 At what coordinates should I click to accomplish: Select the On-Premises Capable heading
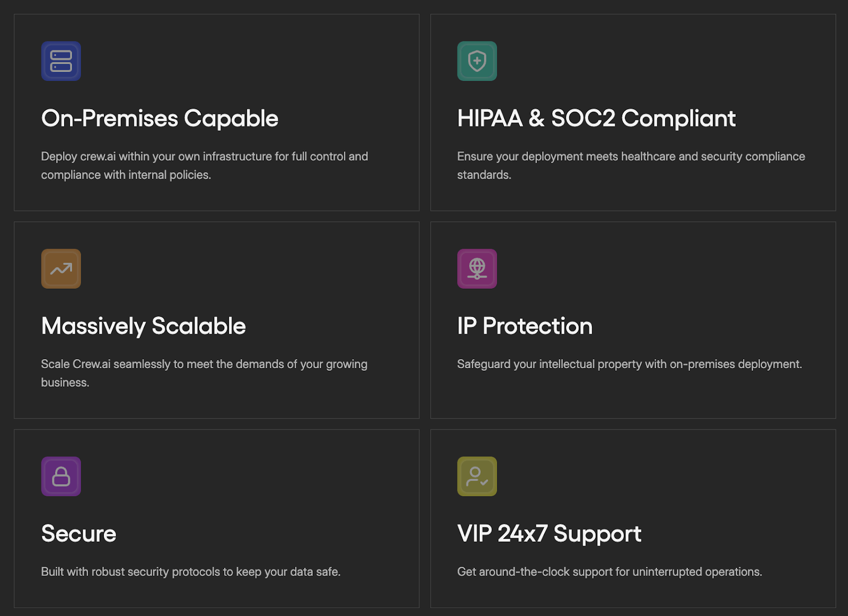click(160, 118)
